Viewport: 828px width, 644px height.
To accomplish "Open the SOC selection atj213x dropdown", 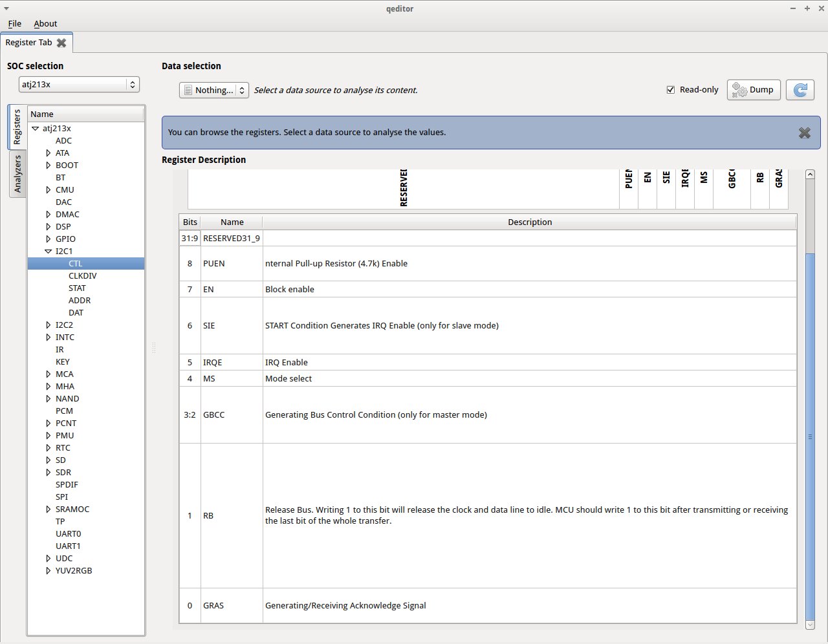I will (x=79, y=85).
